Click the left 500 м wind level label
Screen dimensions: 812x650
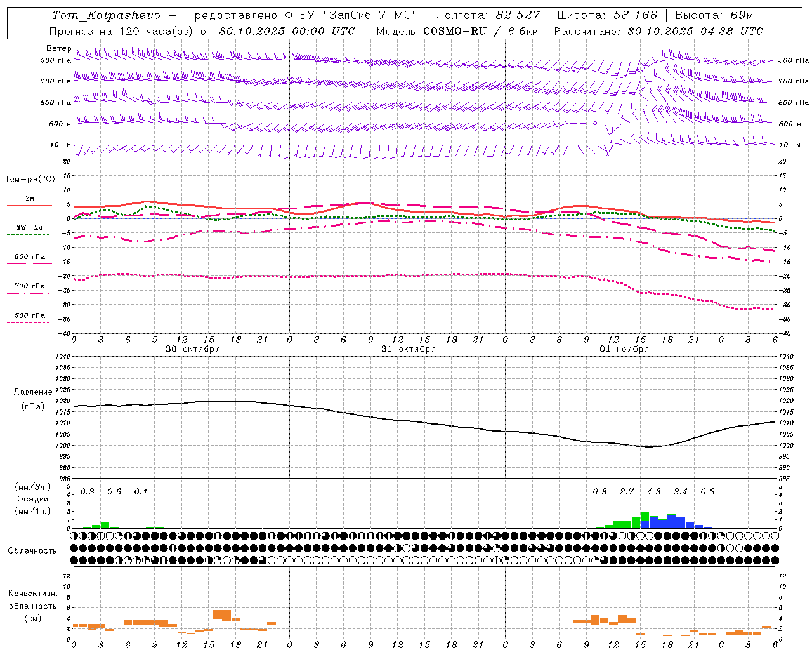(60, 124)
